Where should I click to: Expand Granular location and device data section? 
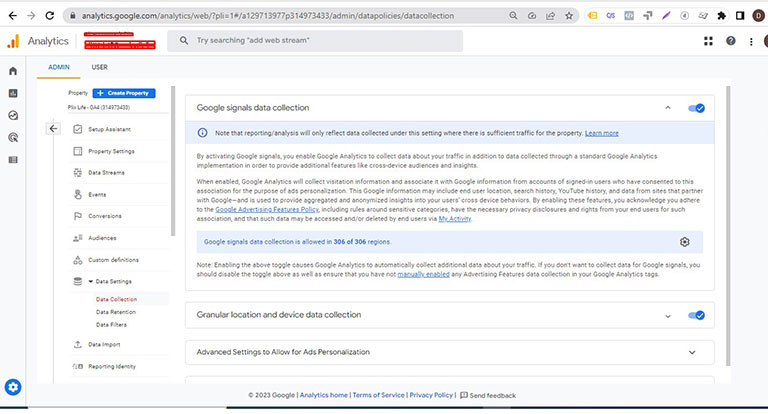[668, 316]
